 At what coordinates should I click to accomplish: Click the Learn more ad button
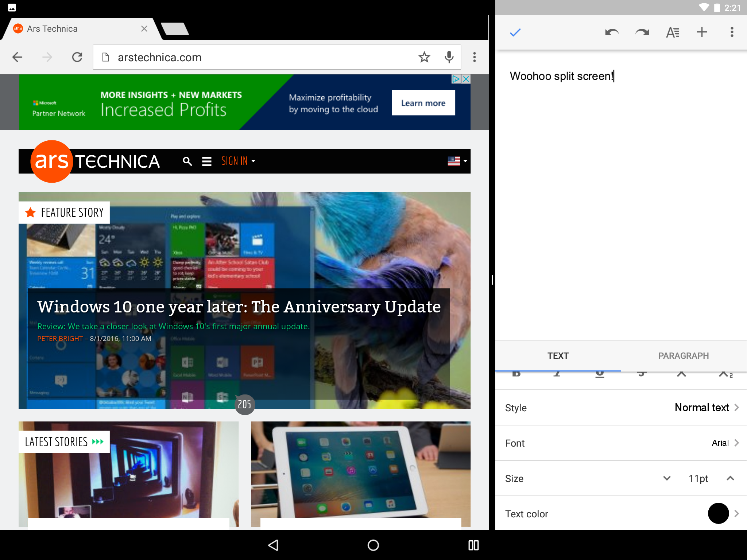tap(423, 103)
